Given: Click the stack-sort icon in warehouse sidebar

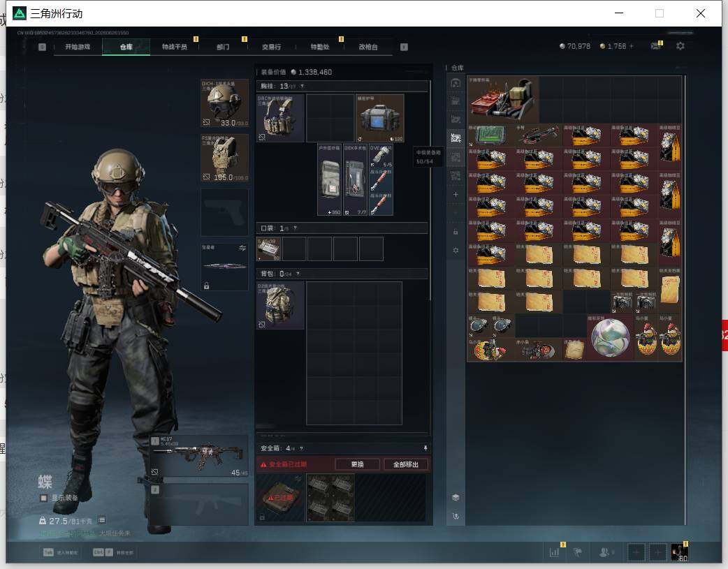Looking at the screenshot, I should click(x=456, y=497).
